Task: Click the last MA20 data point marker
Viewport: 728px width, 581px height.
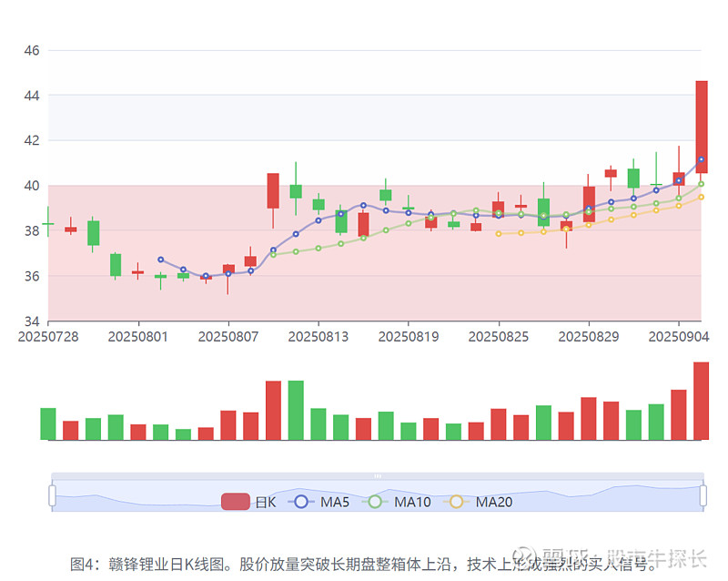Action: (x=701, y=197)
